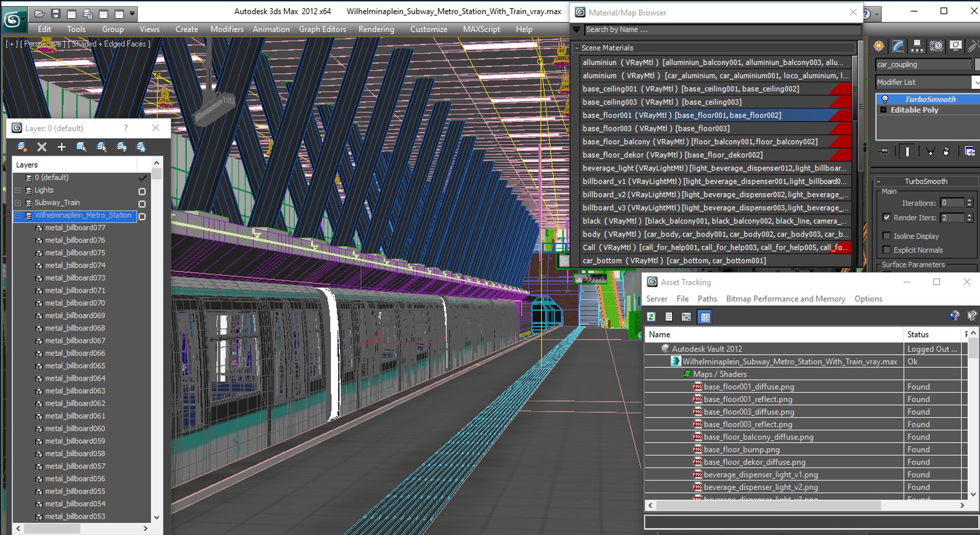
Task: Expand Editable Poly in modifier stack
Action: pos(884,110)
